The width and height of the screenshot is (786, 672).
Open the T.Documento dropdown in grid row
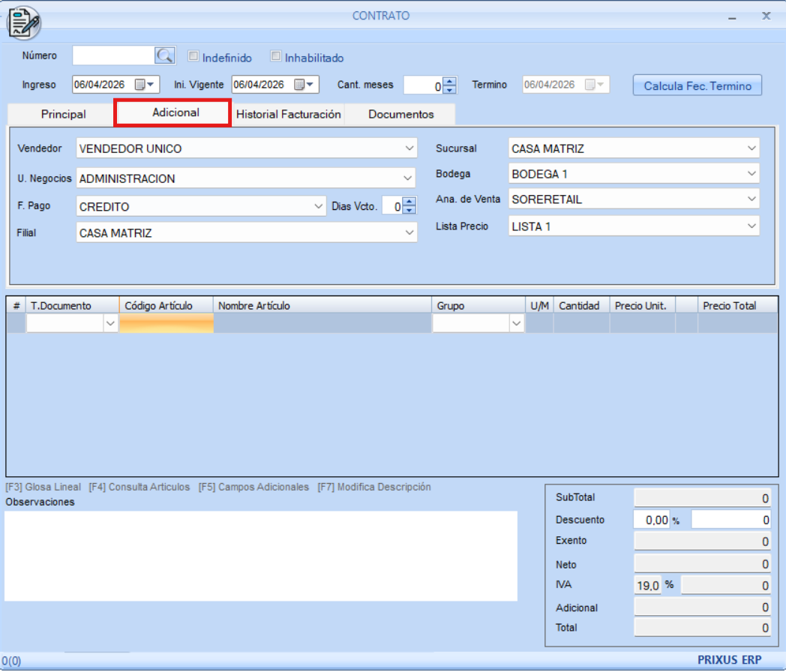tap(110, 323)
